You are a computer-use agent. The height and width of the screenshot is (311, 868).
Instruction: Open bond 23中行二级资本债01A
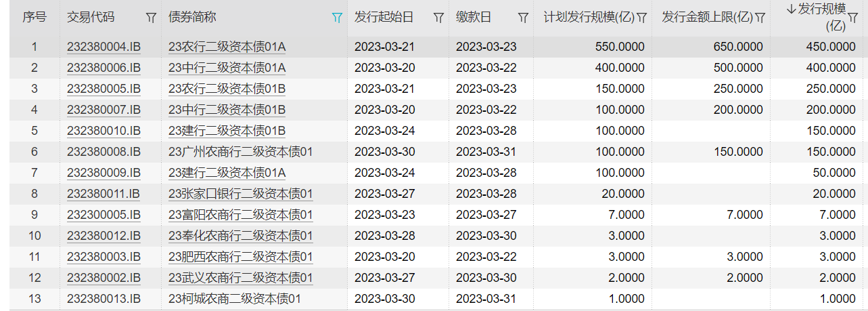point(227,68)
